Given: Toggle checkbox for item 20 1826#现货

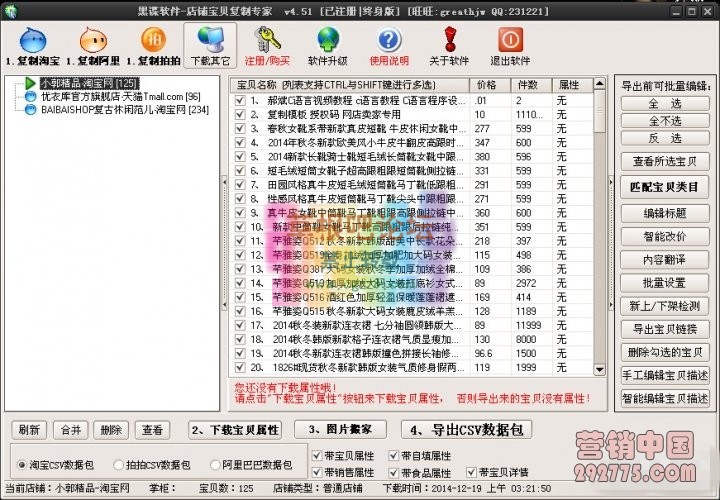Looking at the screenshot, I should click(x=240, y=367).
